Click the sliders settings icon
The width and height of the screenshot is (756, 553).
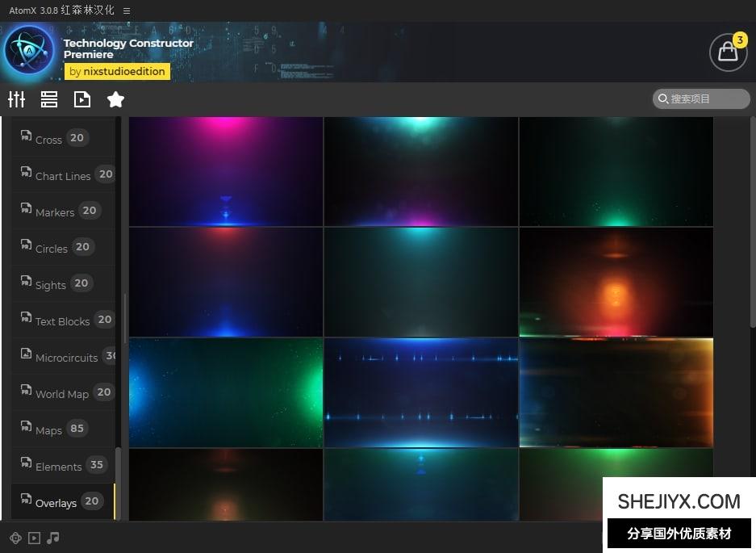pyautogui.click(x=17, y=99)
